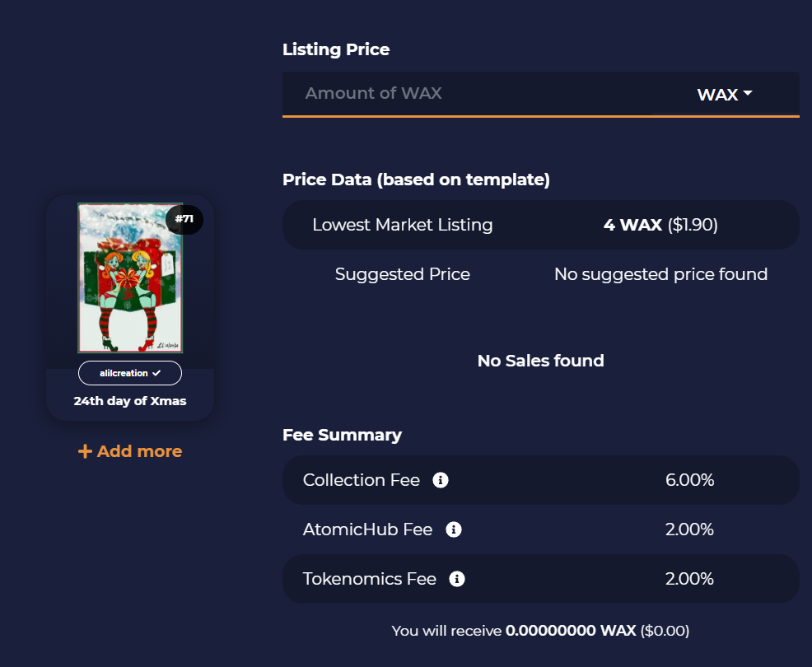Screen dimensions: 812x667
Task: Click the Add more link
Action: click(x=130, y=451)
